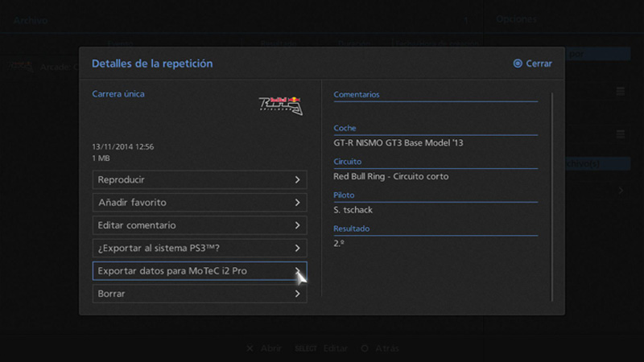Expand the Borrar chevron arrow
This screenshot has width=644, height=362.
[x=297, y=294]
